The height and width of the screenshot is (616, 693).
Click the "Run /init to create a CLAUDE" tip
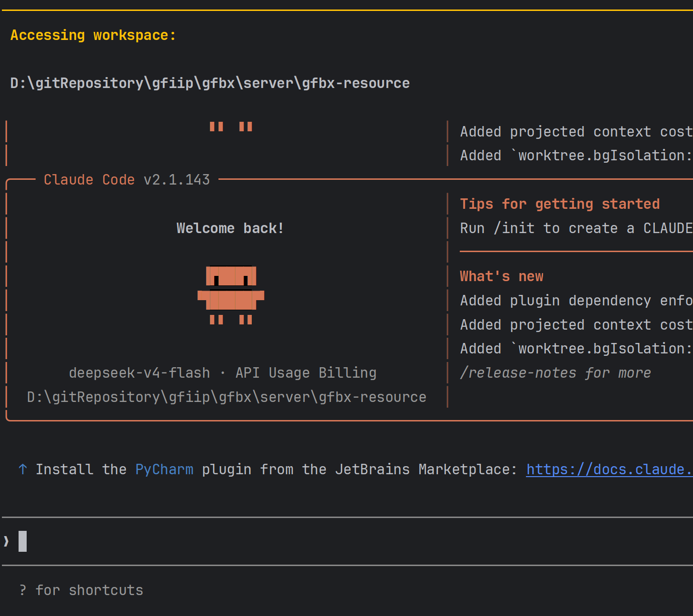pyautogui.click(x=576, y=228)
